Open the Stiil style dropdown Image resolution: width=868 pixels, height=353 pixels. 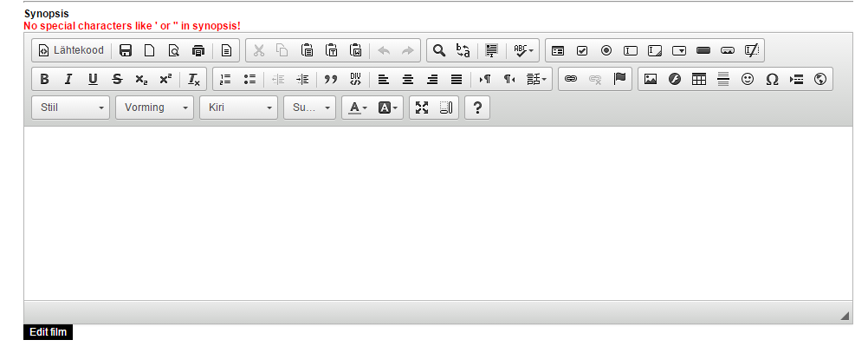[71, 108]
